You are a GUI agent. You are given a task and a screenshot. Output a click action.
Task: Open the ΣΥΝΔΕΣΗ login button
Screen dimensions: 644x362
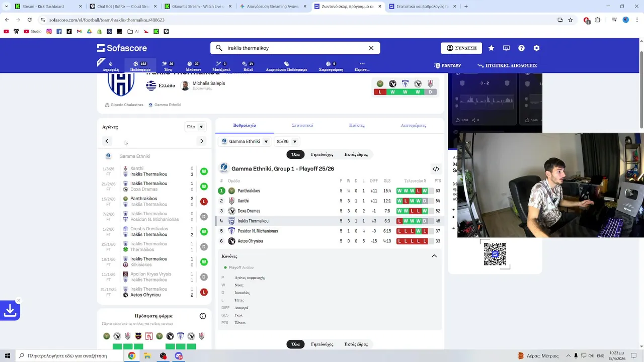[x=461, y=48]
